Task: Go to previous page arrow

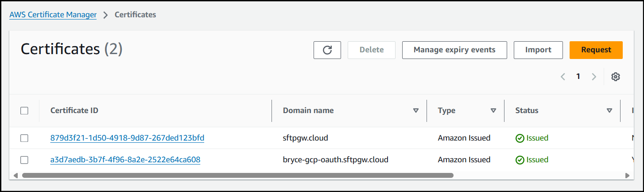Action: pos(563,77)
